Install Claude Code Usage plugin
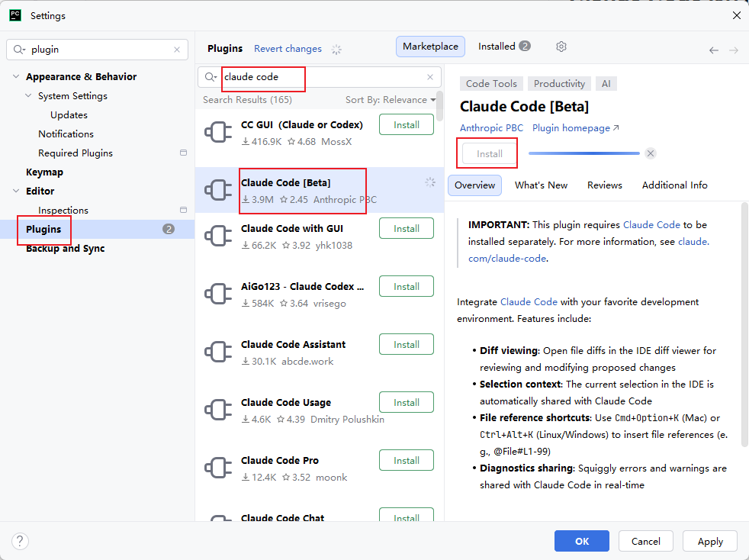 (x=406, y=402)
